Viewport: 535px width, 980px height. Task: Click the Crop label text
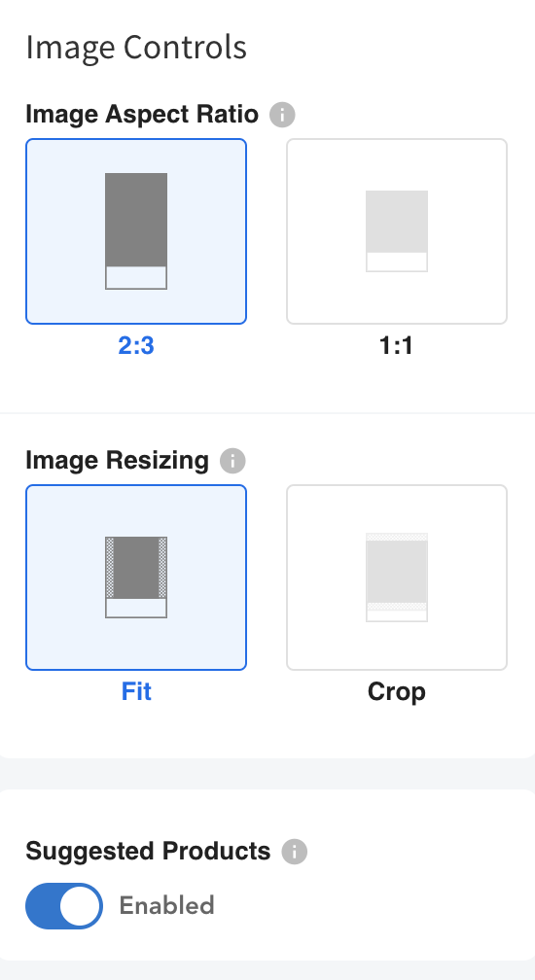click(397, 692)
